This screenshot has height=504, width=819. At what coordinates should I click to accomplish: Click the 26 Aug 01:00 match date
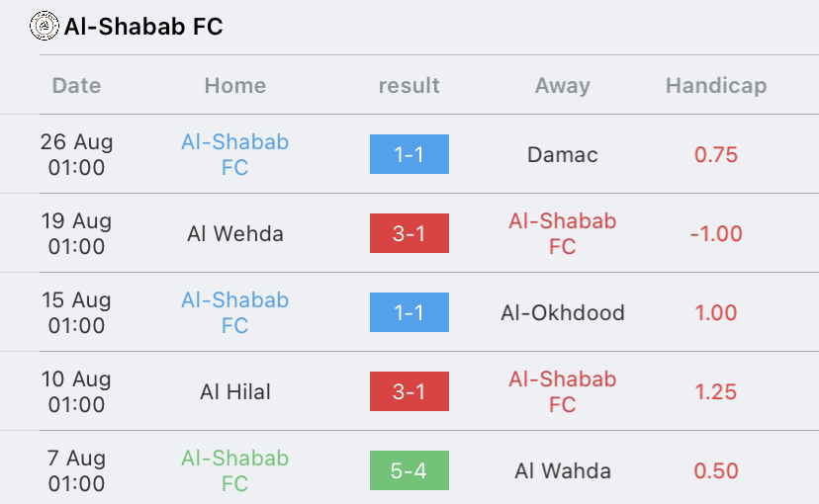pos(76,154)
